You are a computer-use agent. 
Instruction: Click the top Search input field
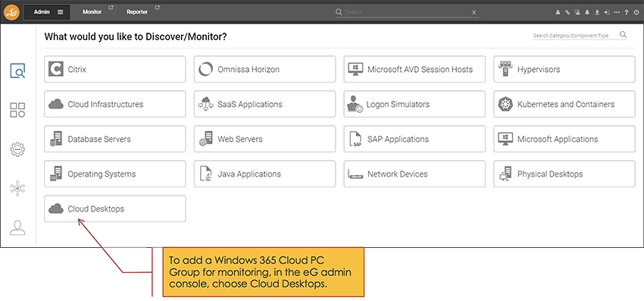pyautogui.click(x=407, y=12)
